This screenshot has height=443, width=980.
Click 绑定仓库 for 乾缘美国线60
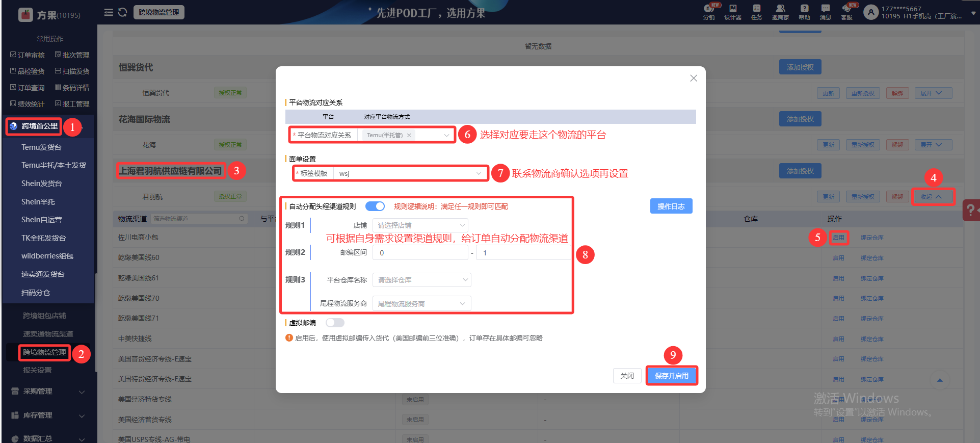(872, 258)
